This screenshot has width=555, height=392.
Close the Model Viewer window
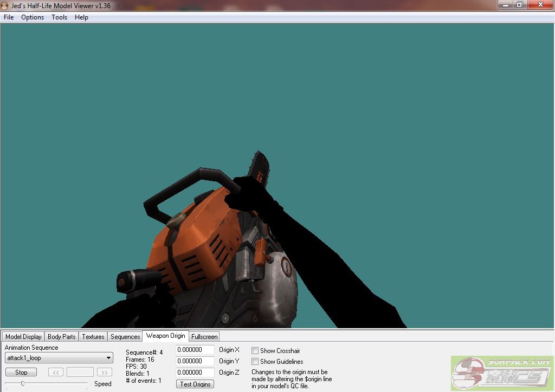540,4
